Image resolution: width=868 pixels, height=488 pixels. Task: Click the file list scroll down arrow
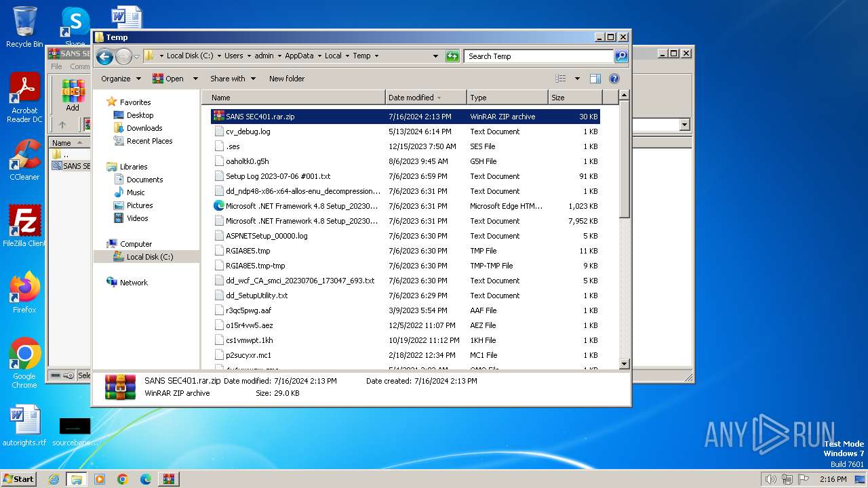[x=625, y=364]
